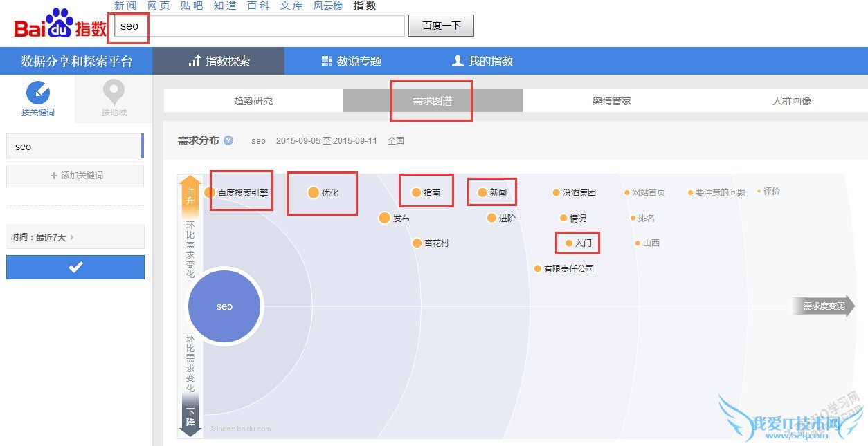Open 我的指数 via the person icon
This screenshot has width=868, height=446.
[x=457, y=61]
